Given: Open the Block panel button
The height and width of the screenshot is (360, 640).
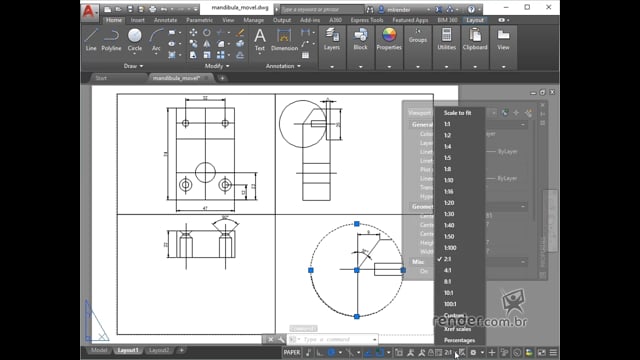Looking at the screenshot, I should [x=360, y=40].
